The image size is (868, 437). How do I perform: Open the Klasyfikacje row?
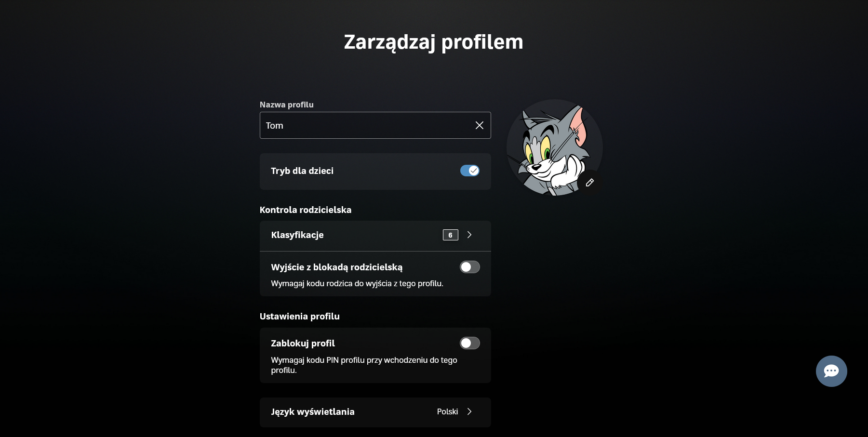375,236
